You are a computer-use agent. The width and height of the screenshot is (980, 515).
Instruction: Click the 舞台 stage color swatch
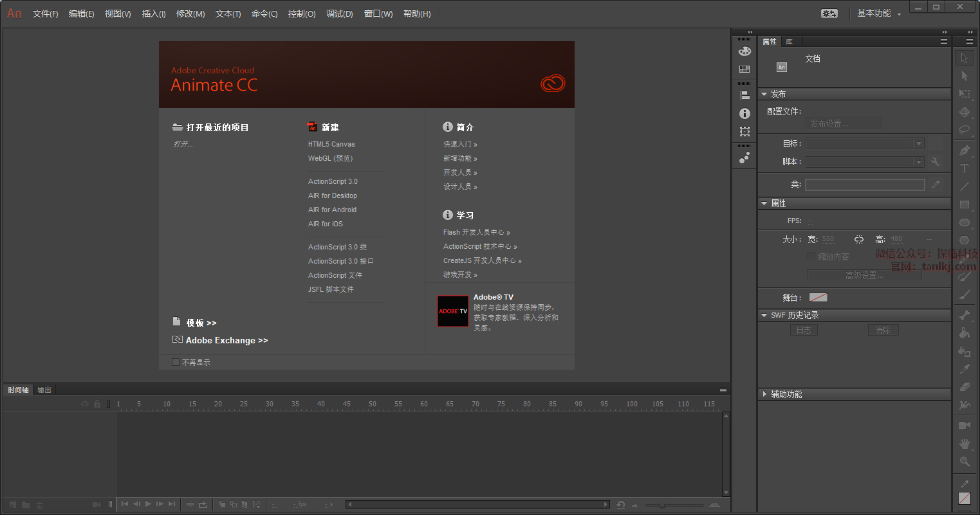tap(818, 298)
